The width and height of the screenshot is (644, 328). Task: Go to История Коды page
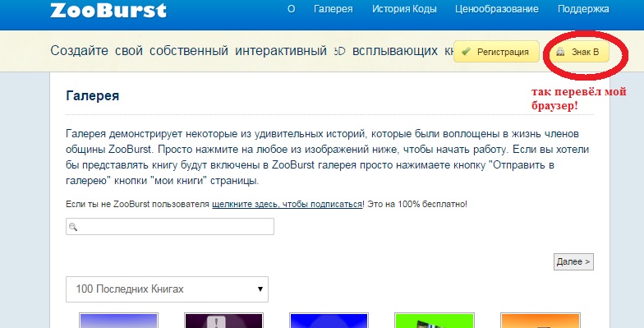[404, 9]
